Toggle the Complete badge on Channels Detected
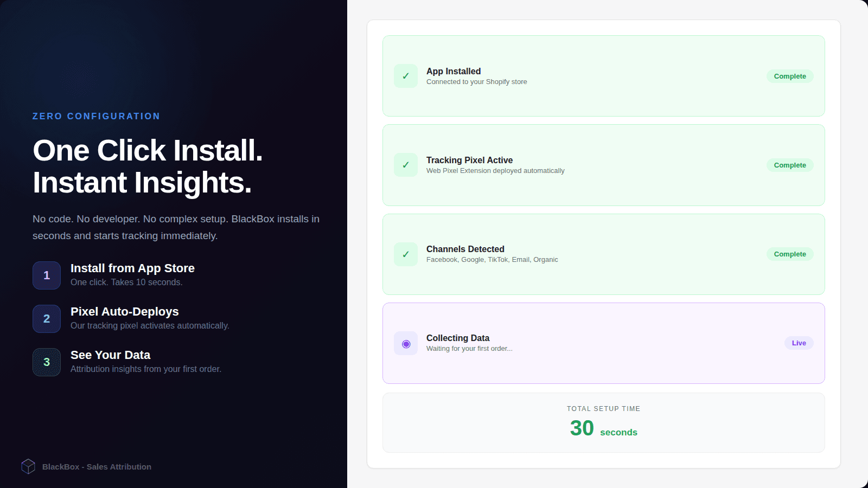 coord(789,254)
